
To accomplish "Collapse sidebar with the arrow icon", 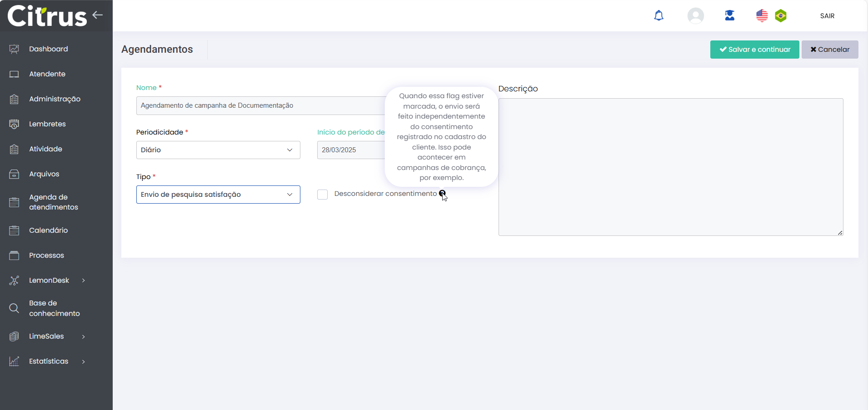I will tap(97, 15).
